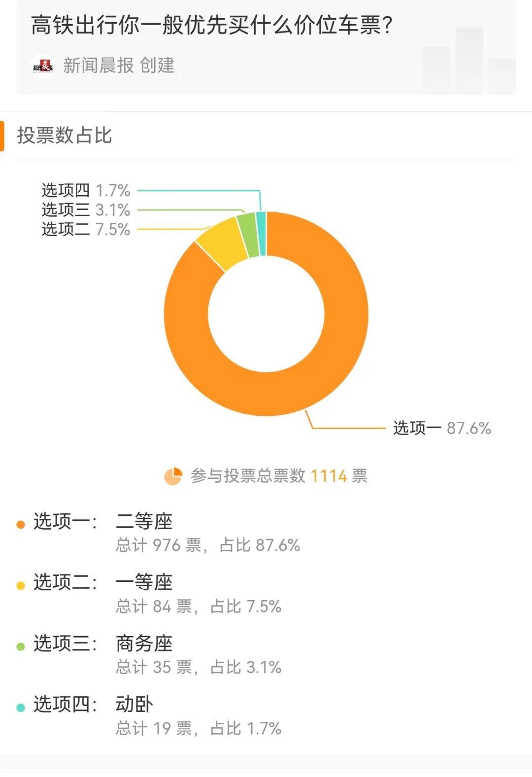The width and height of the screenshot is (532, 777).
Task: Click the 选项三 3.1% chart label
Action: pyautogui.click(x=86, y=210)
